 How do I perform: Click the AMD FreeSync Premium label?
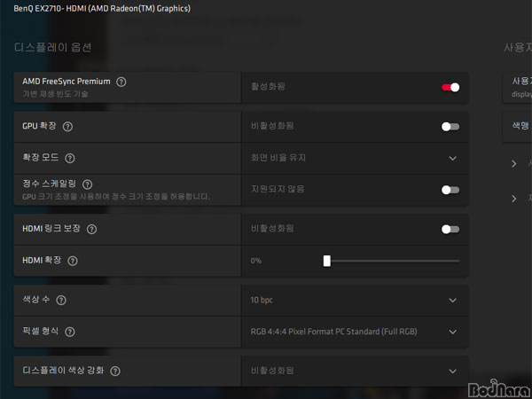click(66, 82)
